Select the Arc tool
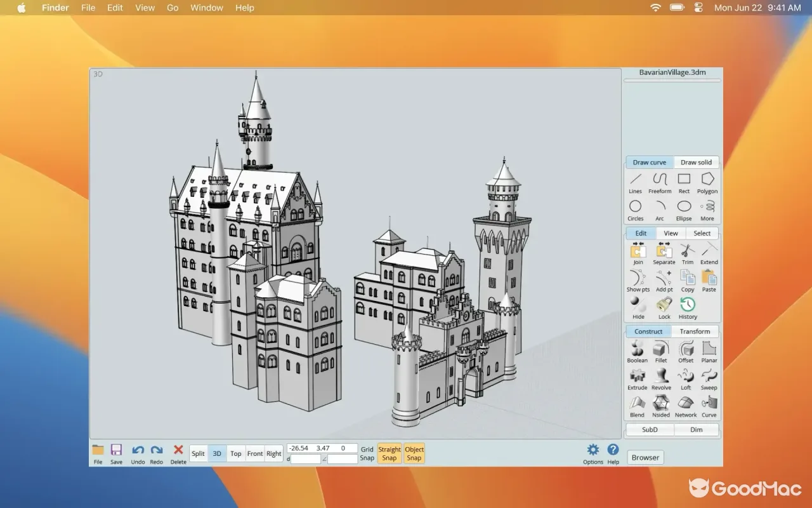The width and height of the screenshot is (812, 508). click(660, 210)
